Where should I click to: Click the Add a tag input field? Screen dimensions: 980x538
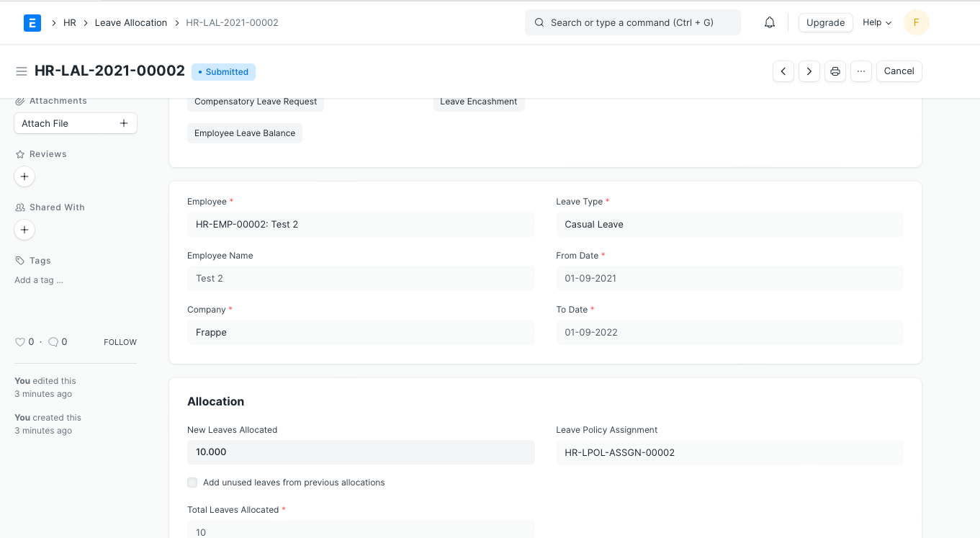[38, 279]
